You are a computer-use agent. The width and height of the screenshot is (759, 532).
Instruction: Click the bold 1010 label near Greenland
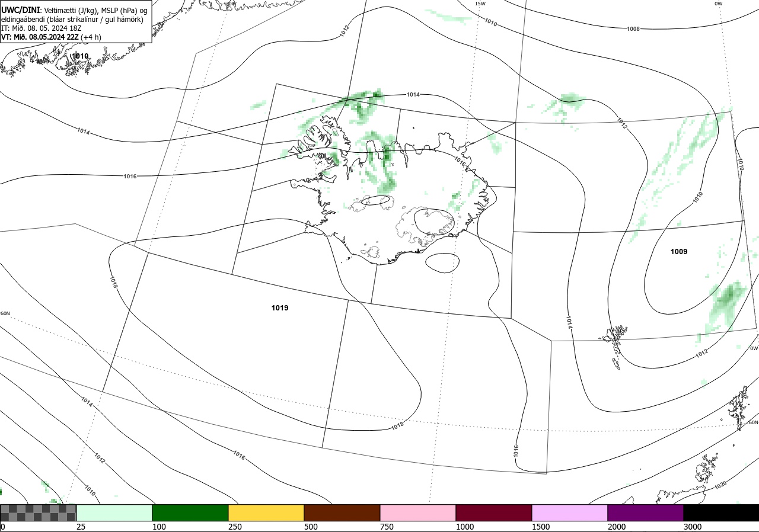(x=79, y=56)
